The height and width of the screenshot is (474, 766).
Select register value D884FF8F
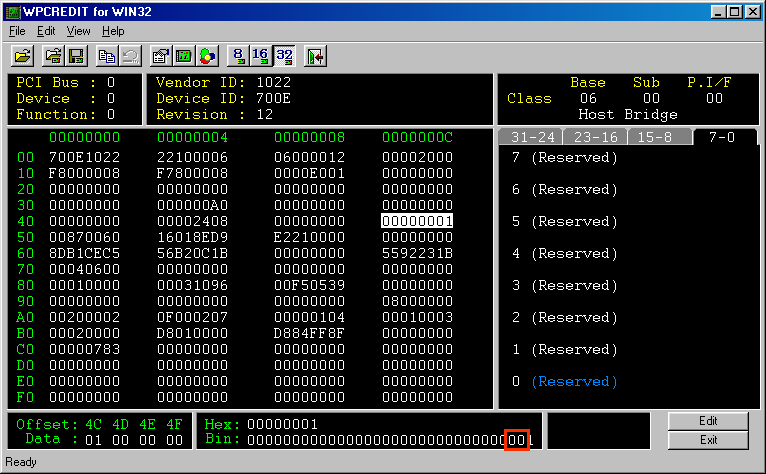pos(310,333)
